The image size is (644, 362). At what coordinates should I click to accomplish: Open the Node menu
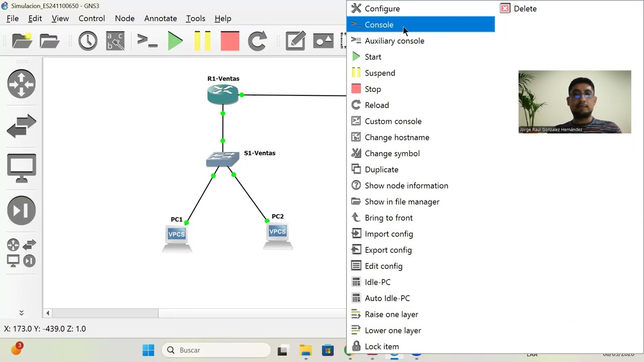125,18
